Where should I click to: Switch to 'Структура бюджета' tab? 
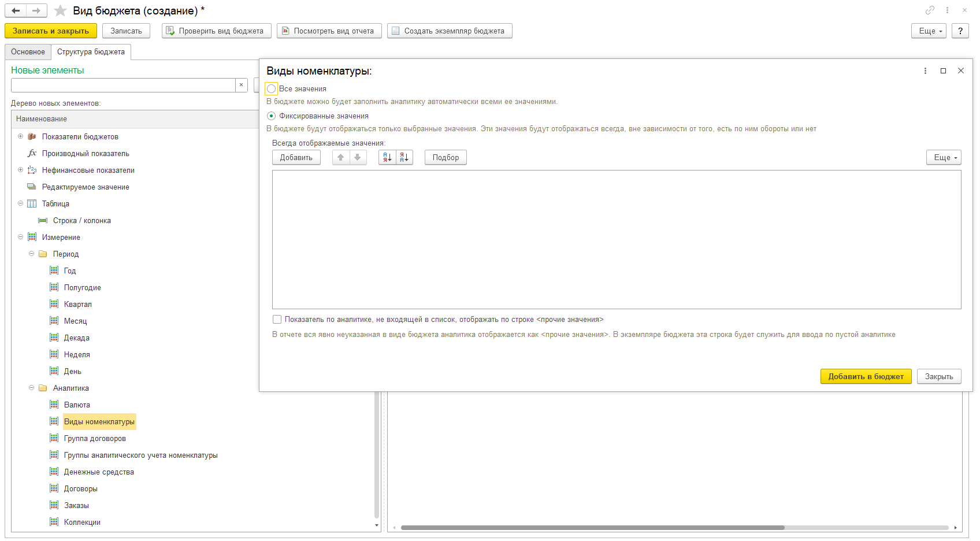(91, 52)
